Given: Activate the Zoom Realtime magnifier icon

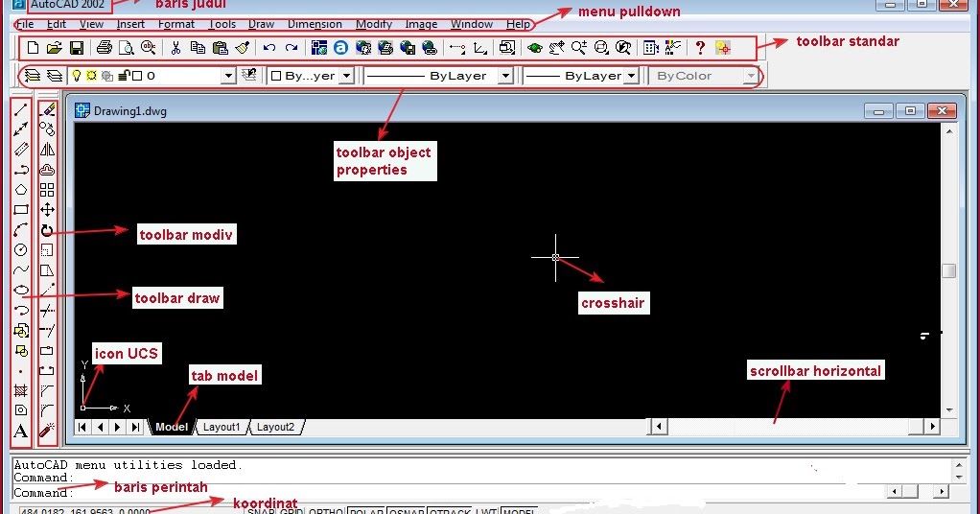Looking at the screenshot, I should (x=579, y=48).
